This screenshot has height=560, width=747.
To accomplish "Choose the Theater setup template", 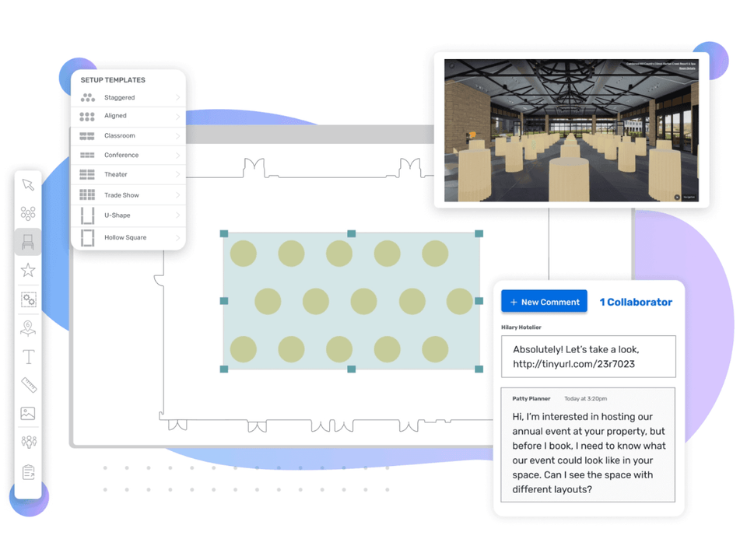I will click(x=116, y=174).
